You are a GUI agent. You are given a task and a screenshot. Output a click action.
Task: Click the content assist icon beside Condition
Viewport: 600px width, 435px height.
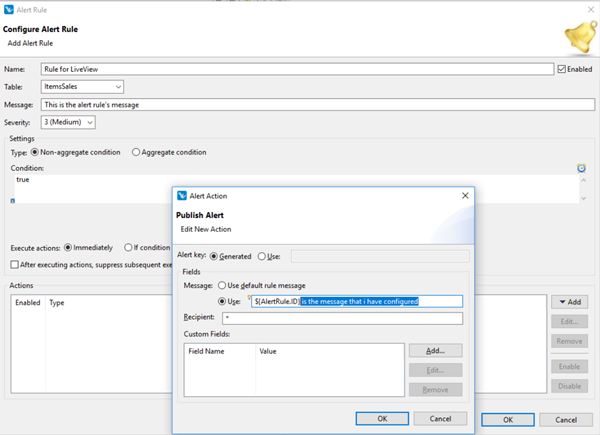pyautogui.click(x=581, y=168)
